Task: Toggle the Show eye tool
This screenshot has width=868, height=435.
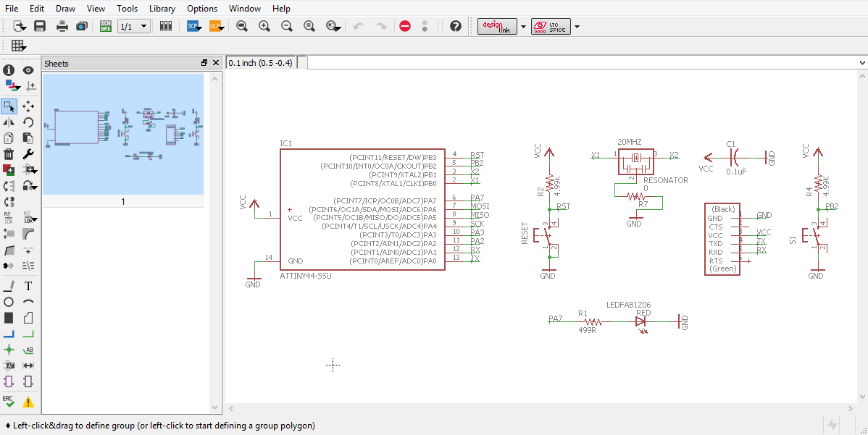Action: click(x=28, y=70)
